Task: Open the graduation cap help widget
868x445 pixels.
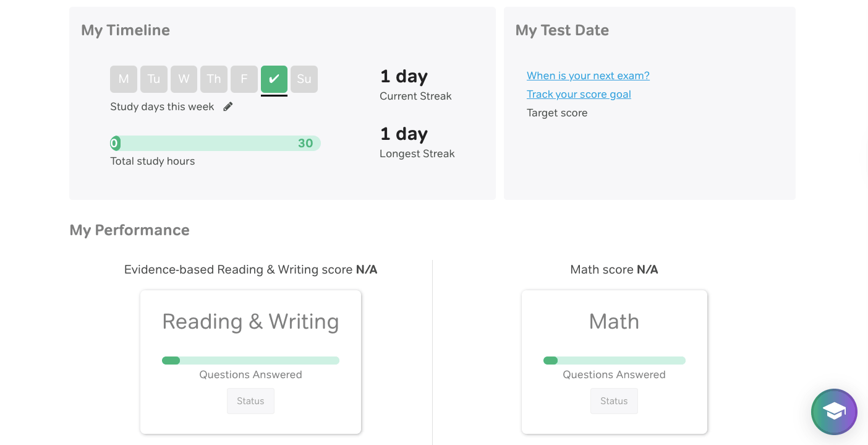Action: (x=834, y=412)
